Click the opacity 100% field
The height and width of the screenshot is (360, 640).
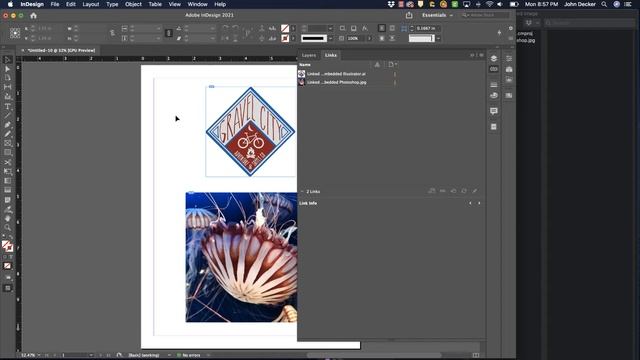pyautogui.click(x=355, y=38)
